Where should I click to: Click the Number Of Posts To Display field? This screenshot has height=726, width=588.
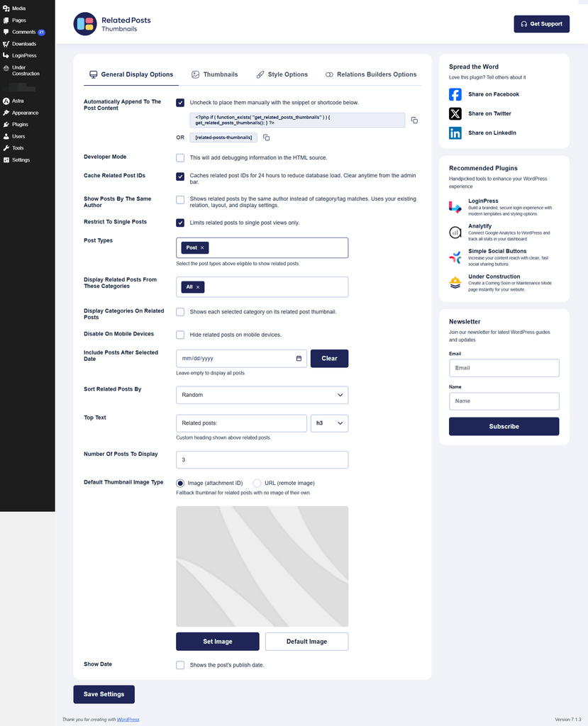point(262,459)
